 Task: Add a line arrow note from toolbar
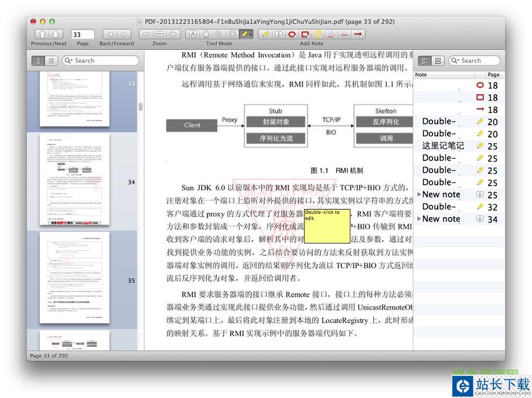[x=358, y=35]
